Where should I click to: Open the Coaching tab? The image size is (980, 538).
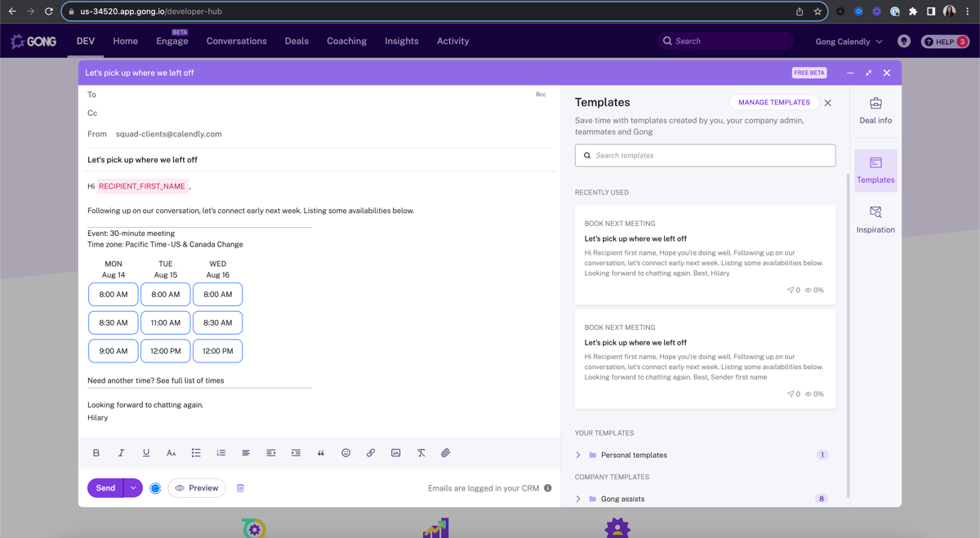[x=346, y=41]
